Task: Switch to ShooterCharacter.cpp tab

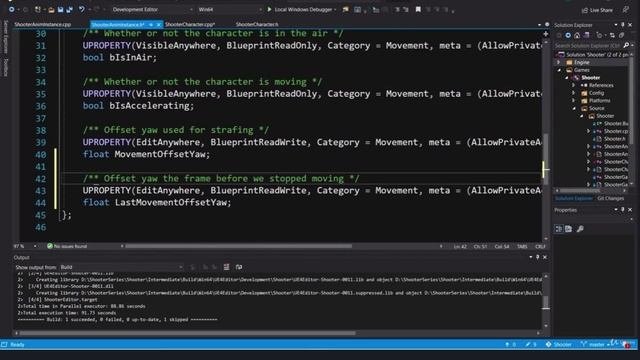Action: click(190, 24)
